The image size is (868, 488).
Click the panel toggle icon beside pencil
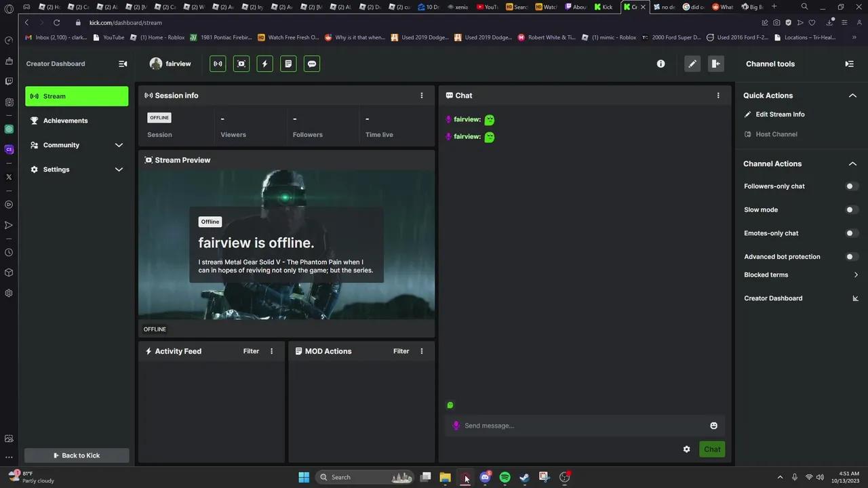[715, 64]
